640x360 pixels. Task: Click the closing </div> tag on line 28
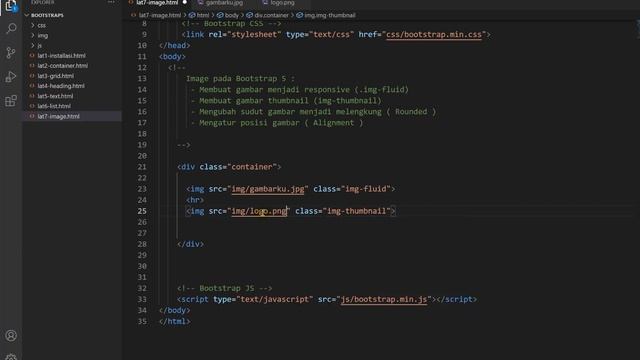190,244
